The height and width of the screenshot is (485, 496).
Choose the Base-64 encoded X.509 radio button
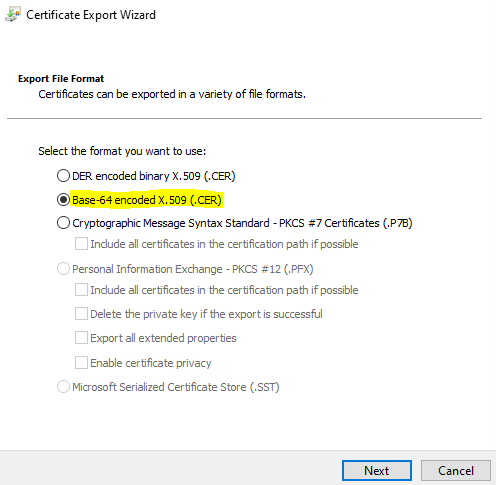[63, 200]
